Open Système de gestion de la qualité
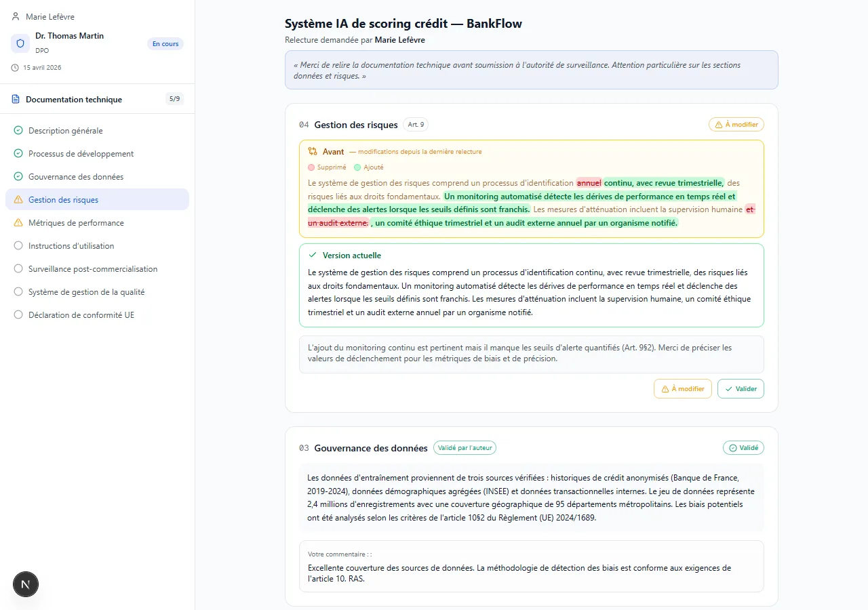This screenshot has height=610, width=868. click(x=86, y=292)
